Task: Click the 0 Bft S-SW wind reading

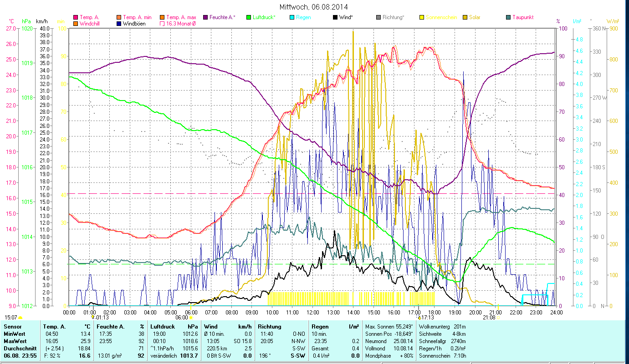Action: click(218, 355)
